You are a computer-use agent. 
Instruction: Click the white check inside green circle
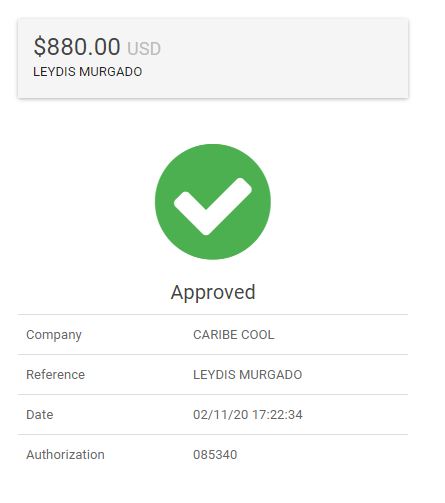pyautogui.click(x=213, y=206)
